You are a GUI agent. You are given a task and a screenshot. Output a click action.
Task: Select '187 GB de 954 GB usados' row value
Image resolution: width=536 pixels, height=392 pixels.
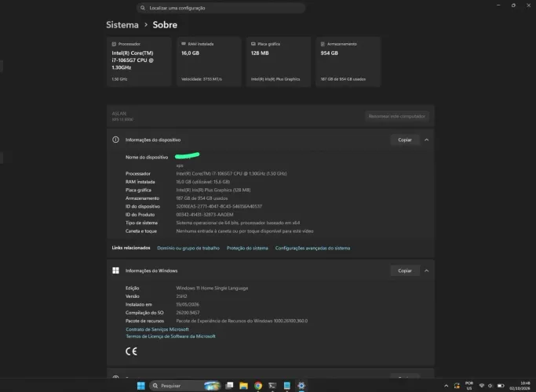tap(202, 198)
